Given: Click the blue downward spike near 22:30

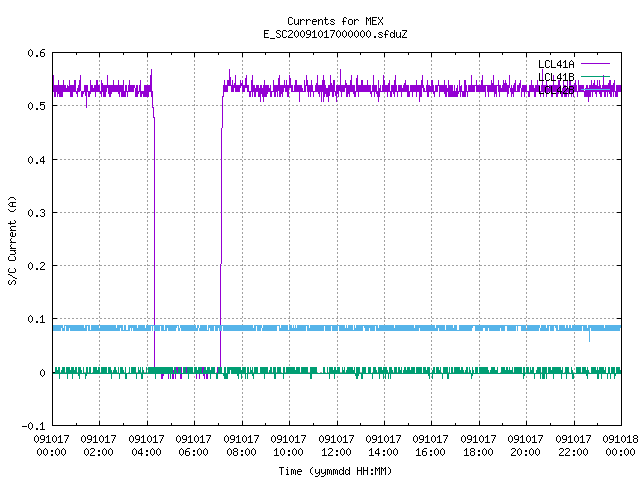Looking at the screenshot, I should pos(589,336).
